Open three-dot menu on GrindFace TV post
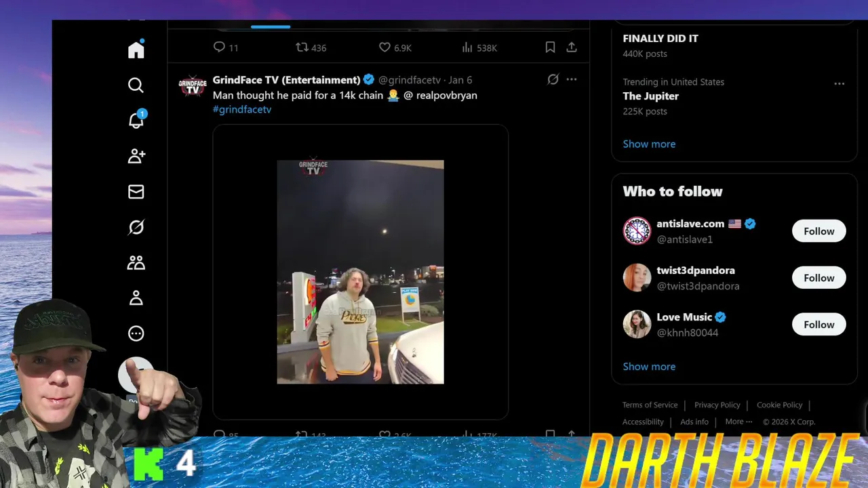Image resolution: width=868 pixels, height=488 pixels. pyautogui.click(x=572, y=79)
